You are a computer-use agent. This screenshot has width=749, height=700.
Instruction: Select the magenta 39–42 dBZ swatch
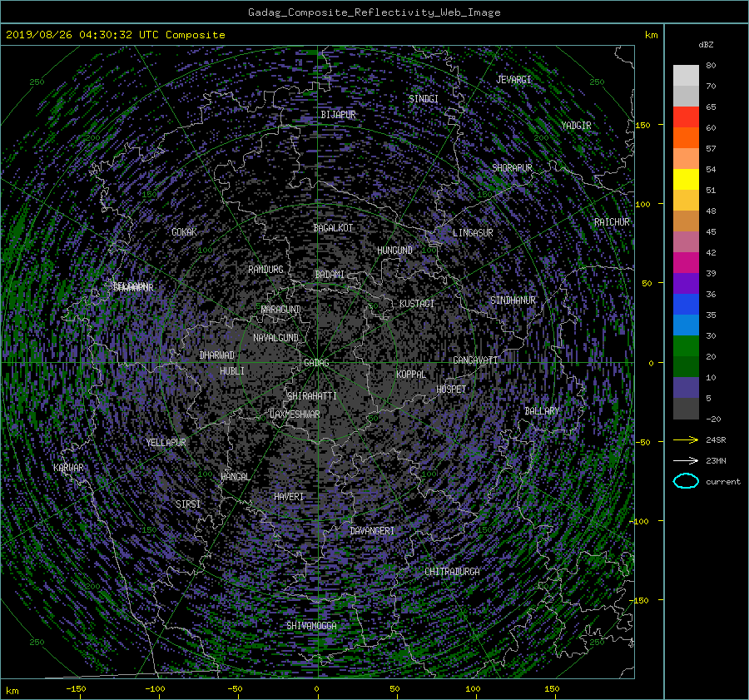click(x=686, y=262)
